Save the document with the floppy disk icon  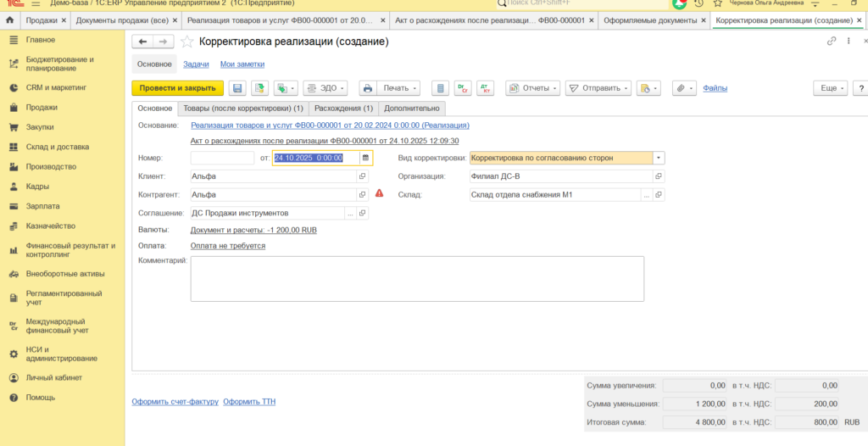point(237,88)
